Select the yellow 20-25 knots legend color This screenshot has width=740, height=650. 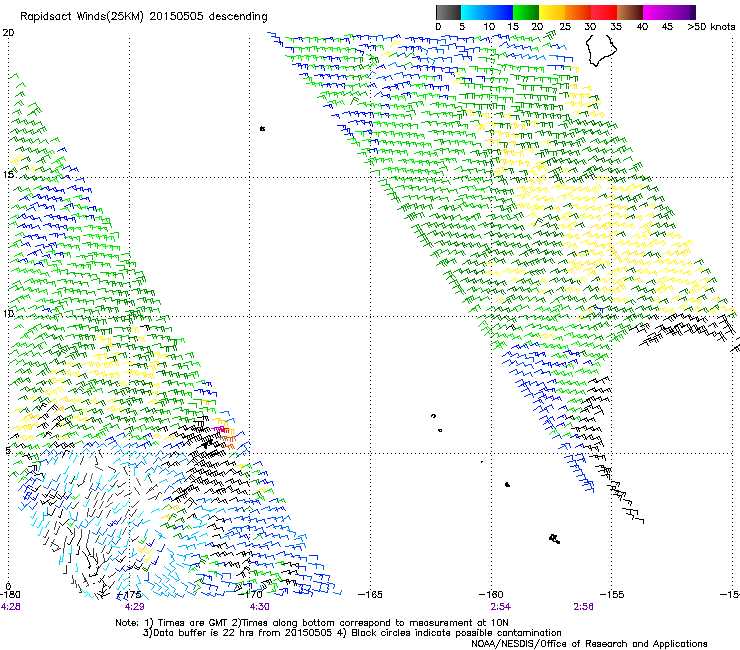click(552, 12)
